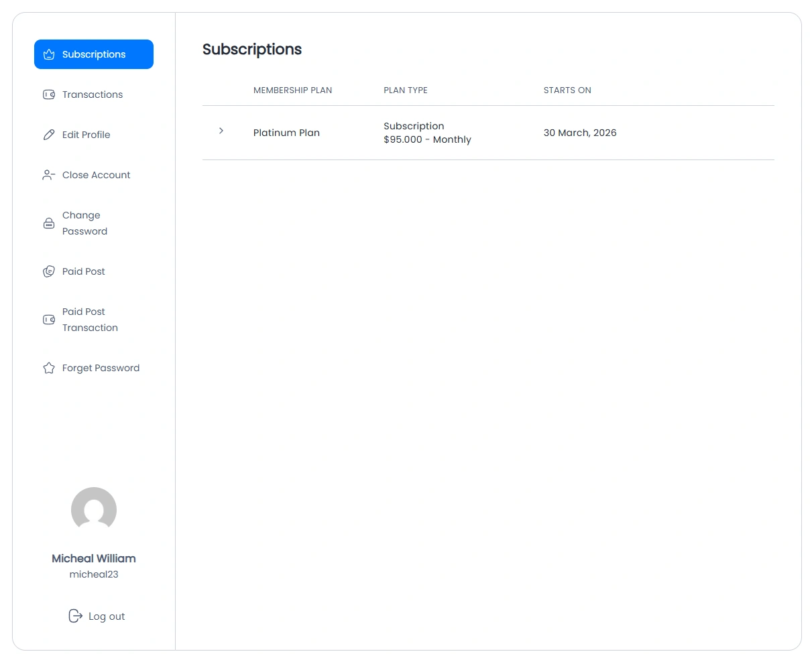This screenshot has width=812, height=660.
Task: Open the Edit Profile page
Action: (86, 134)
